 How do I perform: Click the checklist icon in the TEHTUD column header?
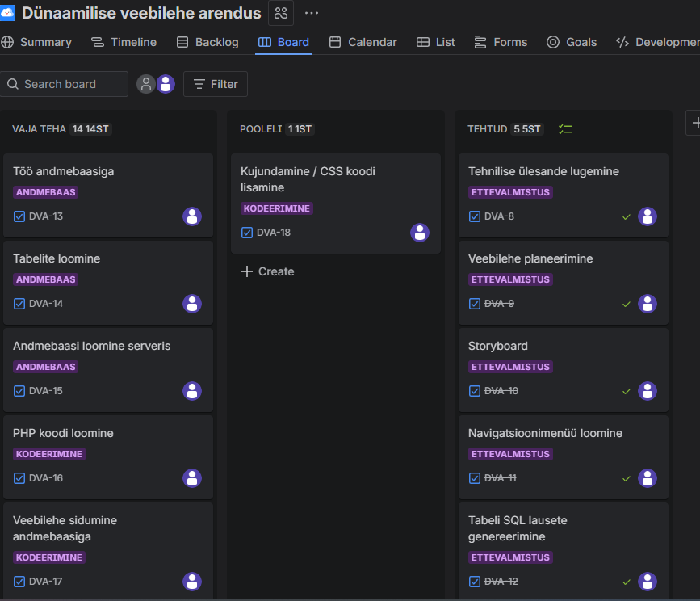[565, 129]
